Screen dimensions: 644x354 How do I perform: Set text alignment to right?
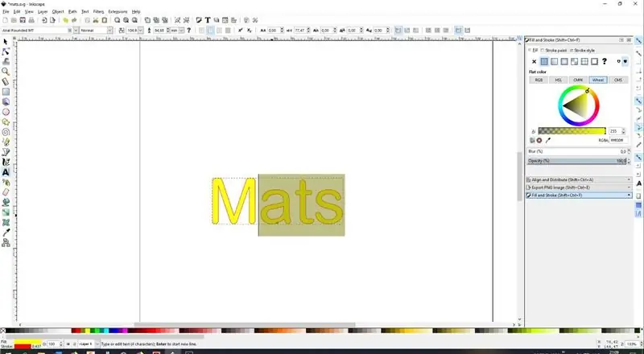point(219,31)
